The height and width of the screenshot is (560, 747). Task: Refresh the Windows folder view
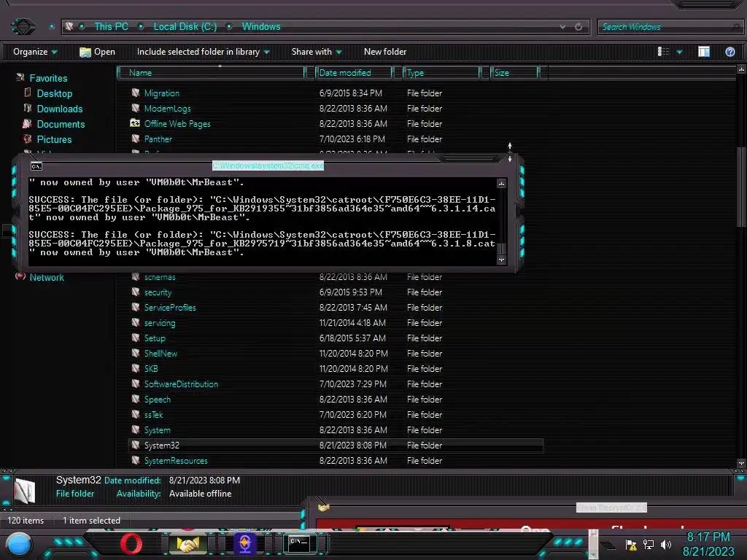click(578, 27)
